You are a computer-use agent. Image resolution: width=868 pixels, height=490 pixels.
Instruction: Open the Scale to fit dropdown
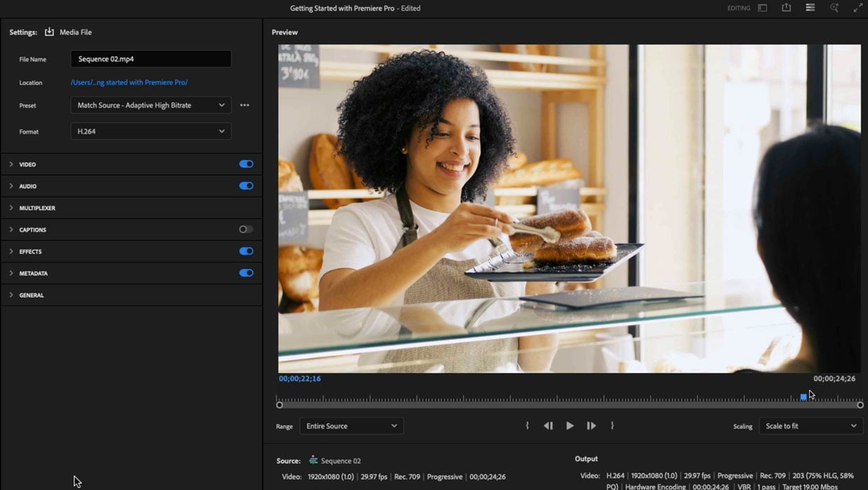tap(811, 426)
